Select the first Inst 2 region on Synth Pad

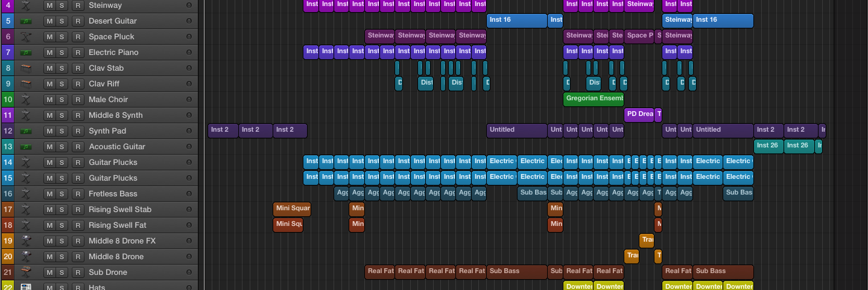click(x=223, y=130)
